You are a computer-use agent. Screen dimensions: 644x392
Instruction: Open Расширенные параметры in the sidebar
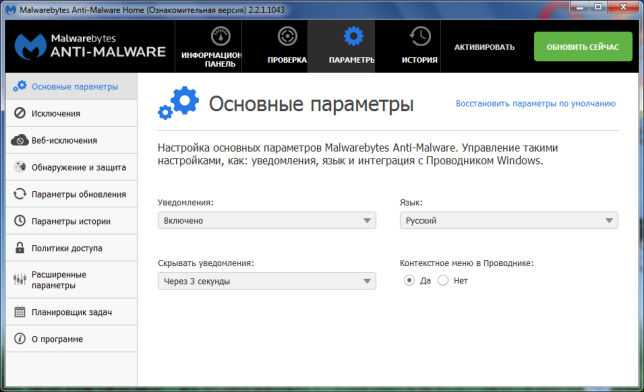[72, 279]
